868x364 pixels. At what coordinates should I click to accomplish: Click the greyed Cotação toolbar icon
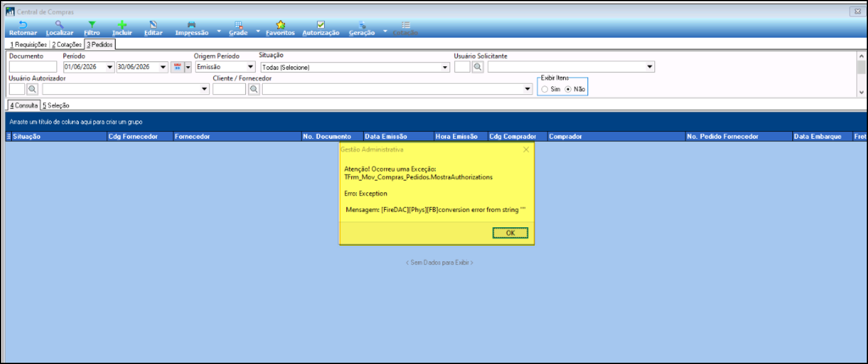pos(405,25)
